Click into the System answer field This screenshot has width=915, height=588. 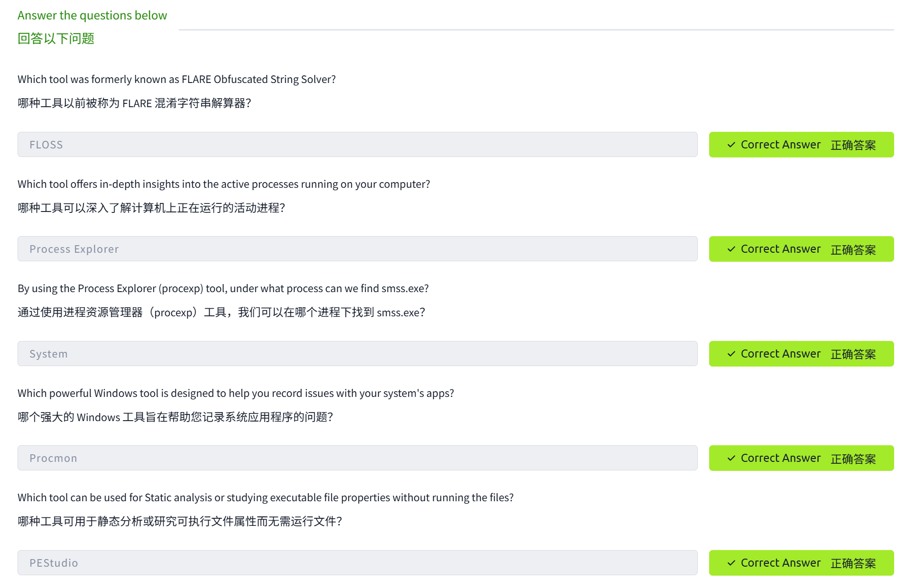coord(357,354)
